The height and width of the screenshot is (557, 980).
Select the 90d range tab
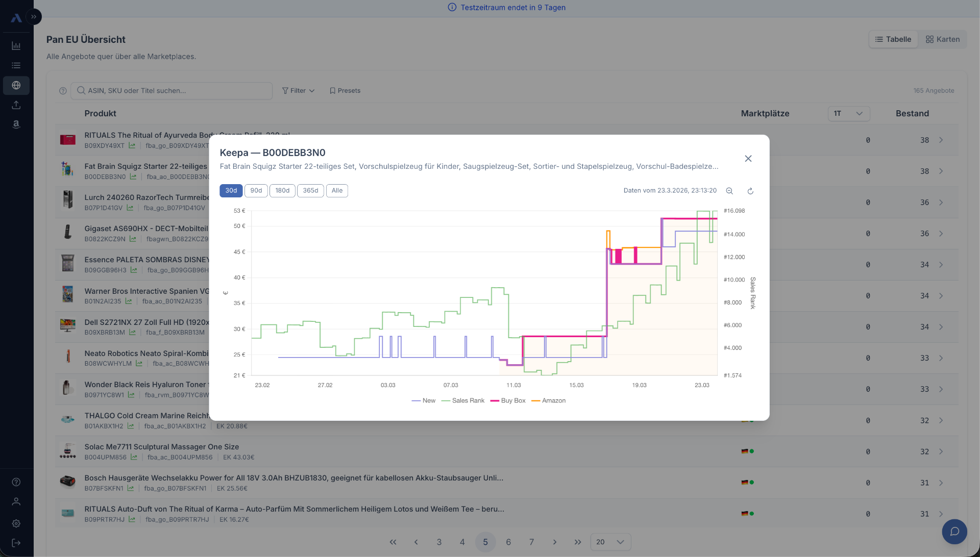pos(256,191)
